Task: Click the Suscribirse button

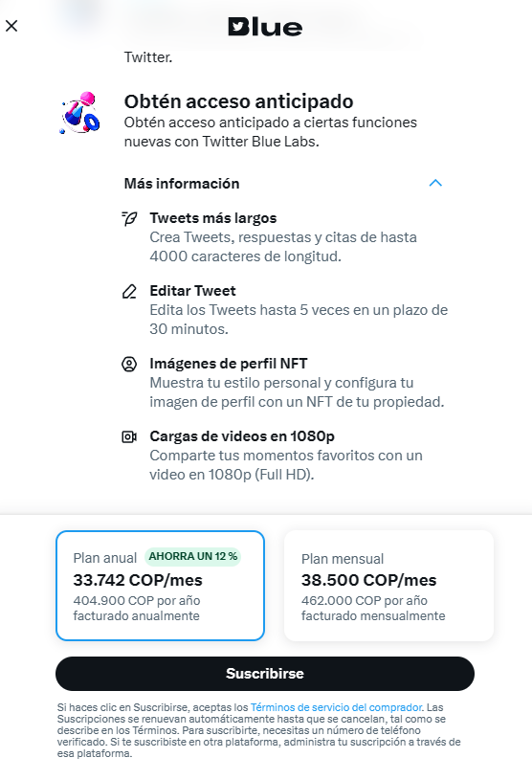Action: pos(265,674)
